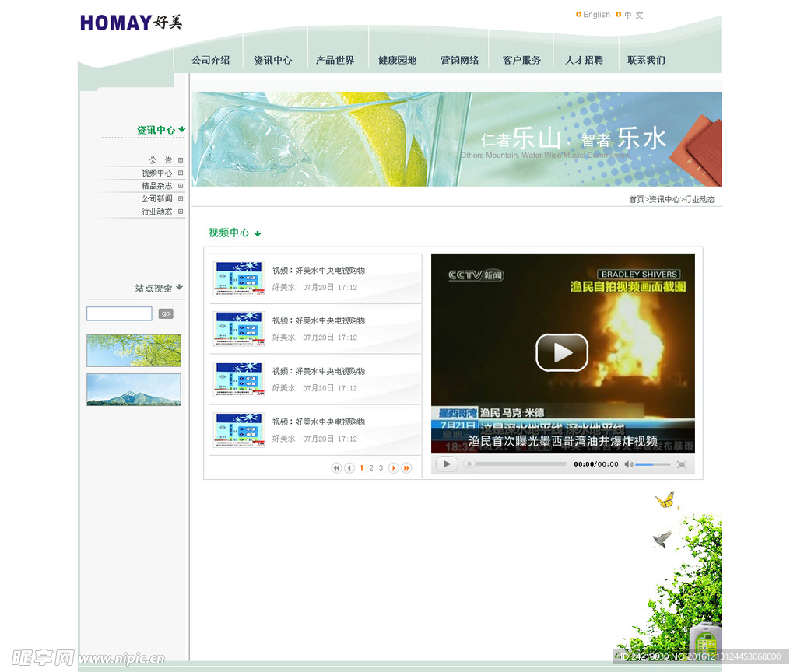
Task: Click the mountain landscape banner in the sidebar
Action: click(133, 390)
